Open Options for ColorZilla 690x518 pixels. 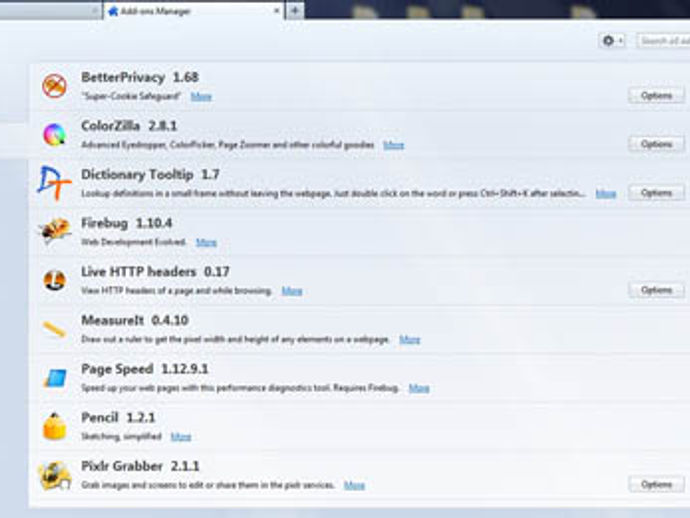click(656, 144)
